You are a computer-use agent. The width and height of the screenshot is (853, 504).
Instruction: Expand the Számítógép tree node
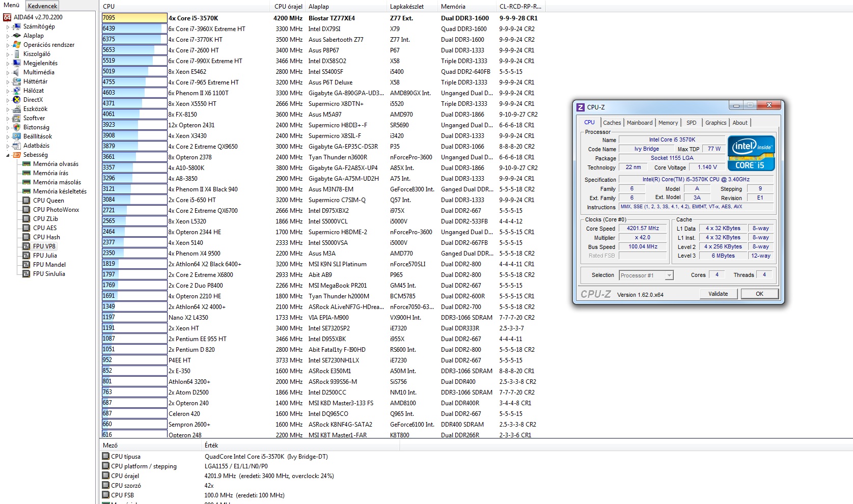[8, 26]
